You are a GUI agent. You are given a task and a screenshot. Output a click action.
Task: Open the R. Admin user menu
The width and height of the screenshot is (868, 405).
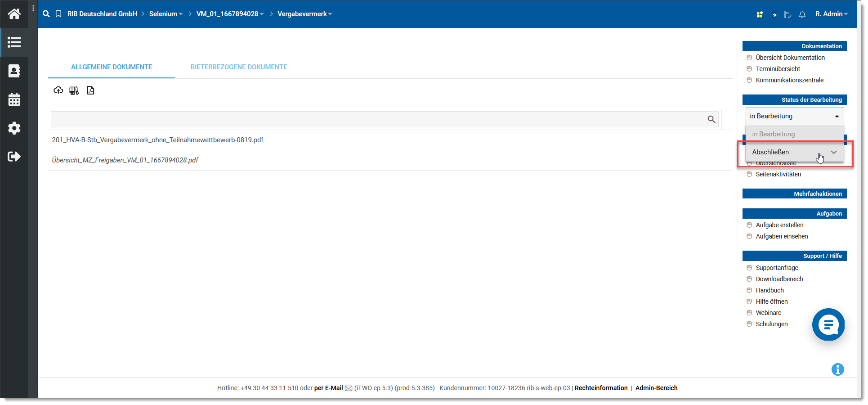click(x=832, y=14)
